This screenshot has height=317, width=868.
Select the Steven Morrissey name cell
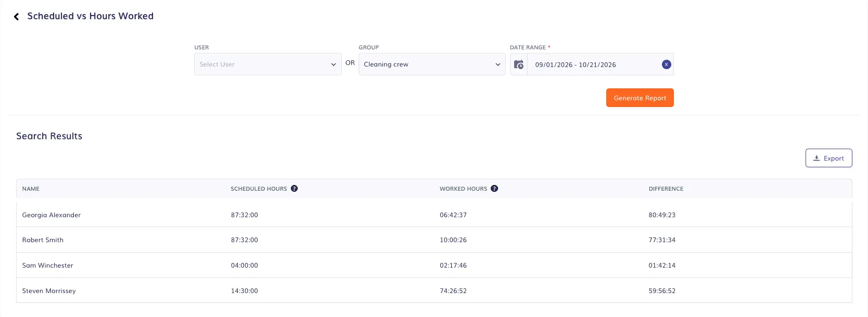point(49,291)
